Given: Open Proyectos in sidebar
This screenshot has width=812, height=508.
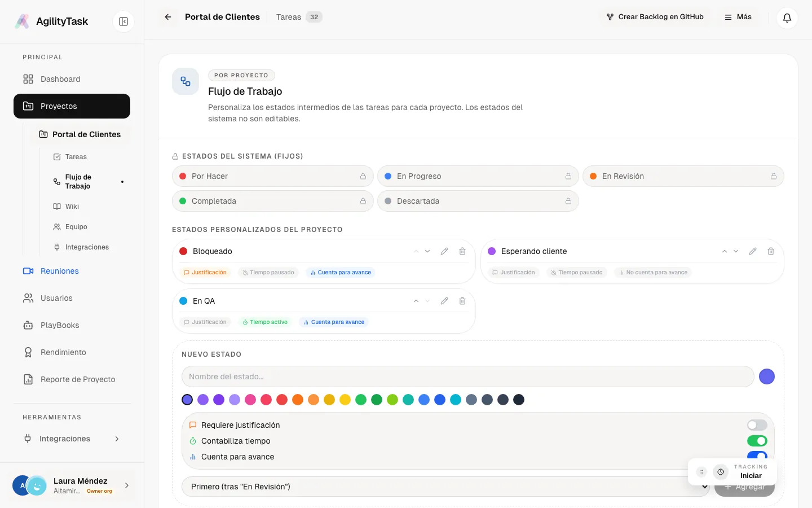Looking at the screenshot, I should (x=72, y=106).
